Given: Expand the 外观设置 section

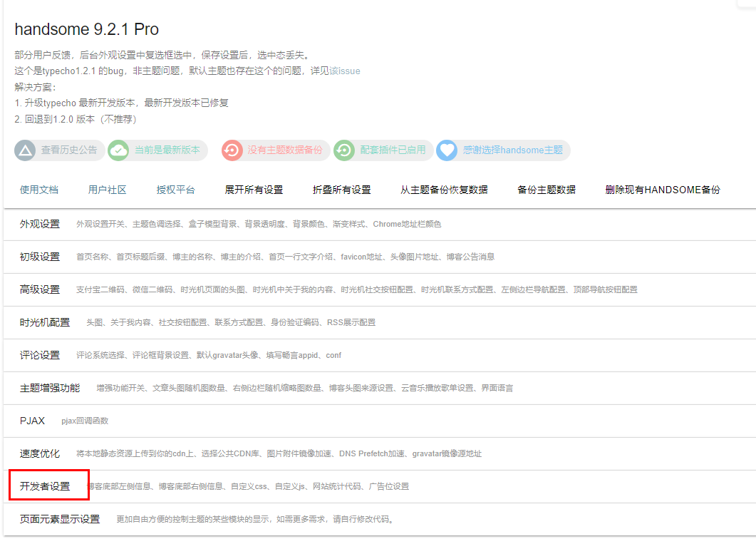Looking at the screenshot, I should [x=380, y=225].
